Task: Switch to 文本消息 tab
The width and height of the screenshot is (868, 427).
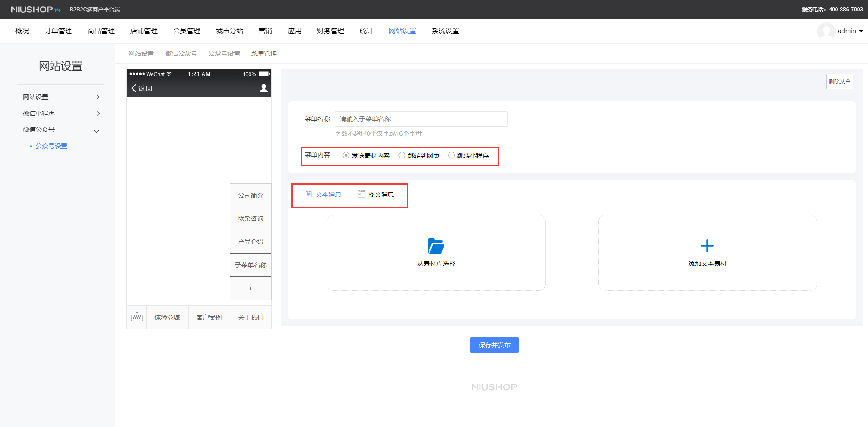Action: 322,194
